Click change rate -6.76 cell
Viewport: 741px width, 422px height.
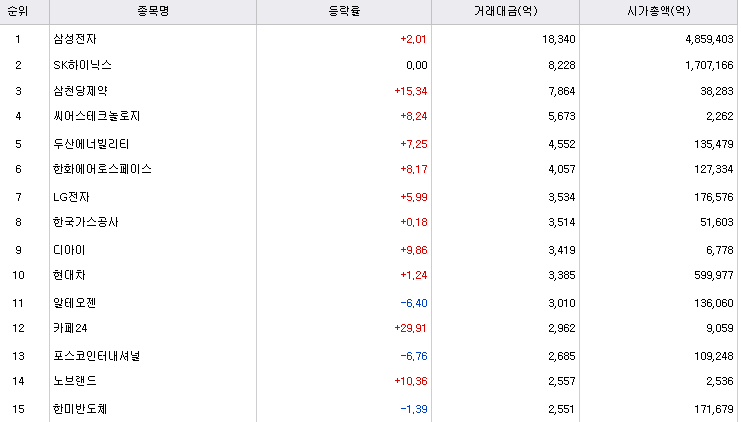[414, 355]
